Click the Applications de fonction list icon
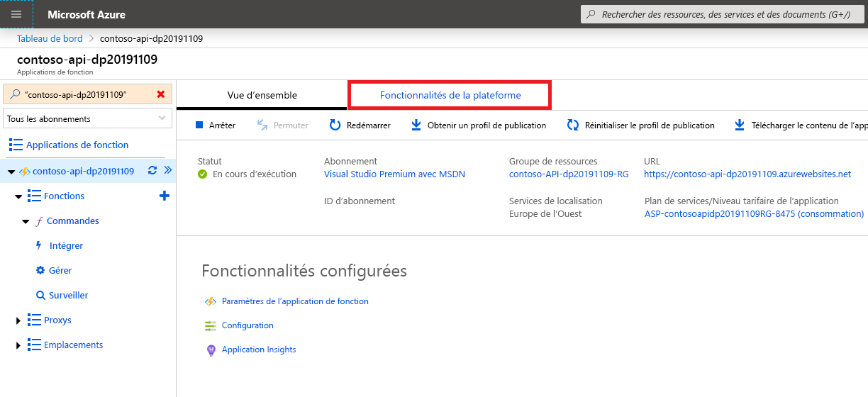Viewport: 868px width, 397px height. [x=16, y=145]
